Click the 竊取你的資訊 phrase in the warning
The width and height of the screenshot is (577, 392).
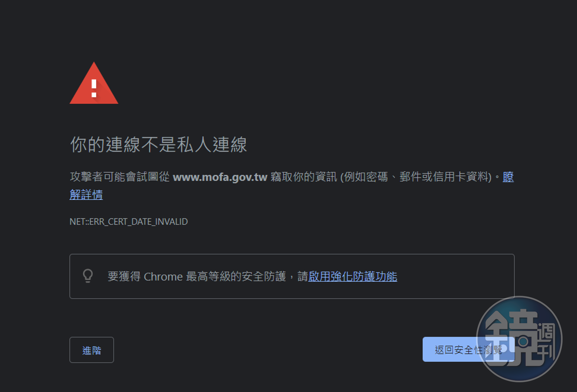click(304, 177)
